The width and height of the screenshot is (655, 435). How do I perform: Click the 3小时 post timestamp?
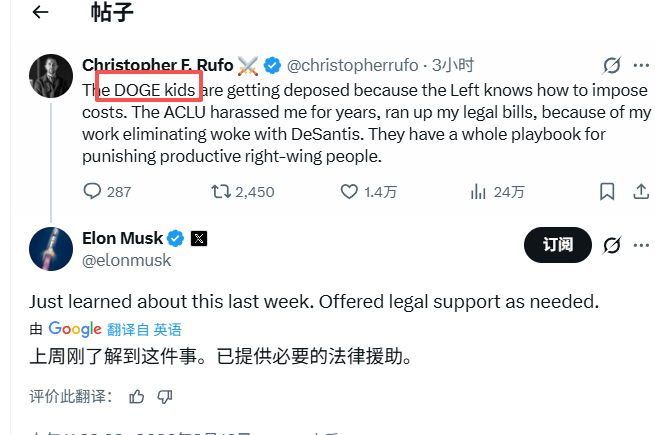click(453, 66)
